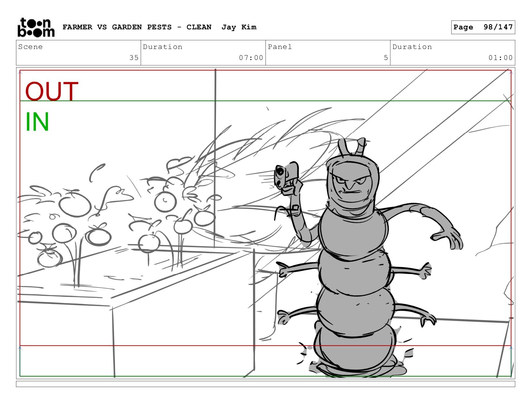Click the 'Page 98/147' box
The image size is (532, 411).
(483, 27)
